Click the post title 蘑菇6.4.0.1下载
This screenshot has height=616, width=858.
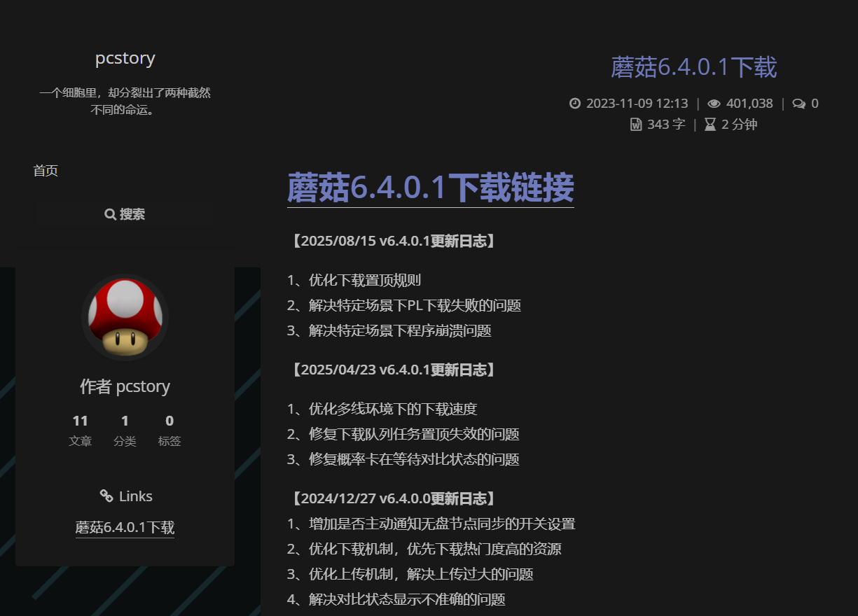pyautogui.click(x=693, y=68)
